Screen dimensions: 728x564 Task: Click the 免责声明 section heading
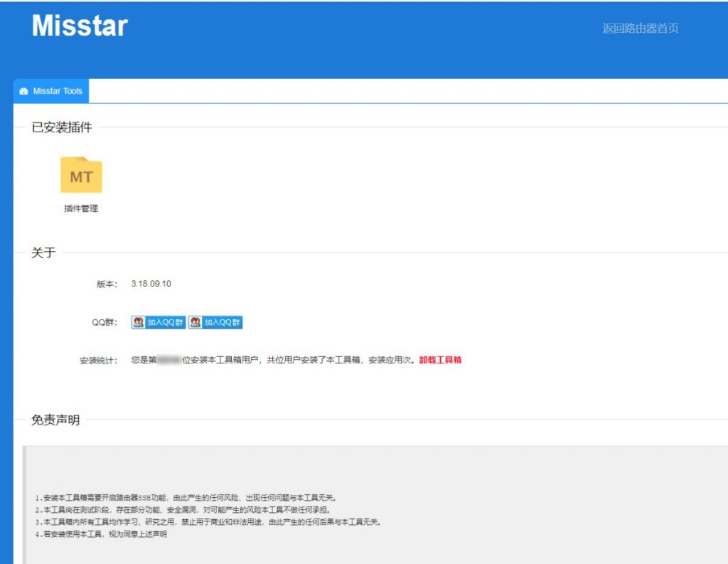click(x=55, y=420)
